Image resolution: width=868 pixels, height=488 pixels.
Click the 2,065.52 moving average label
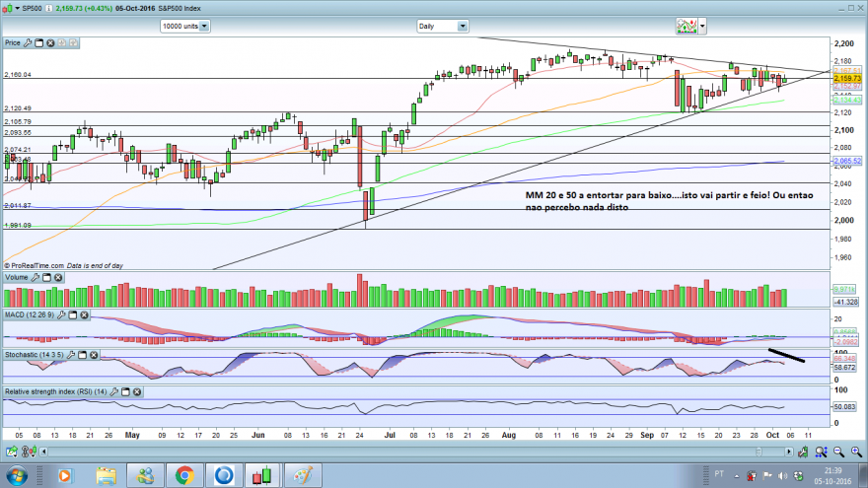(x=847, y=161)
